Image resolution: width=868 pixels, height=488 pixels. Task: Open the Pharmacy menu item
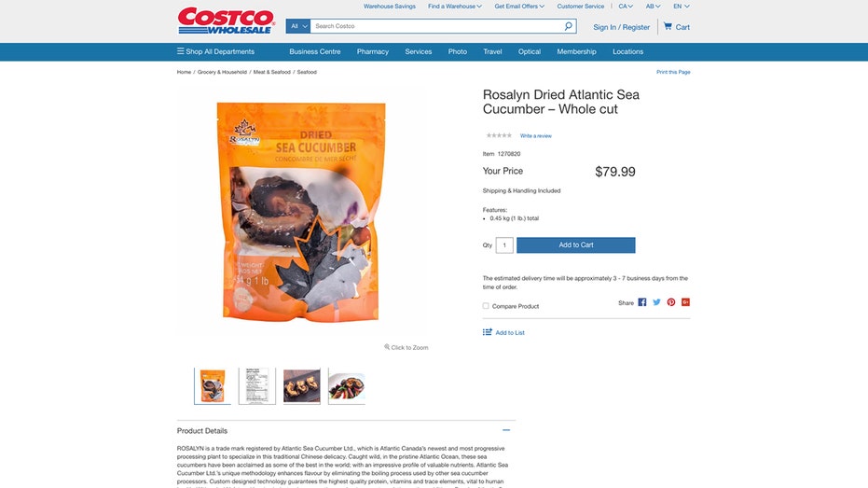[373, 51]
